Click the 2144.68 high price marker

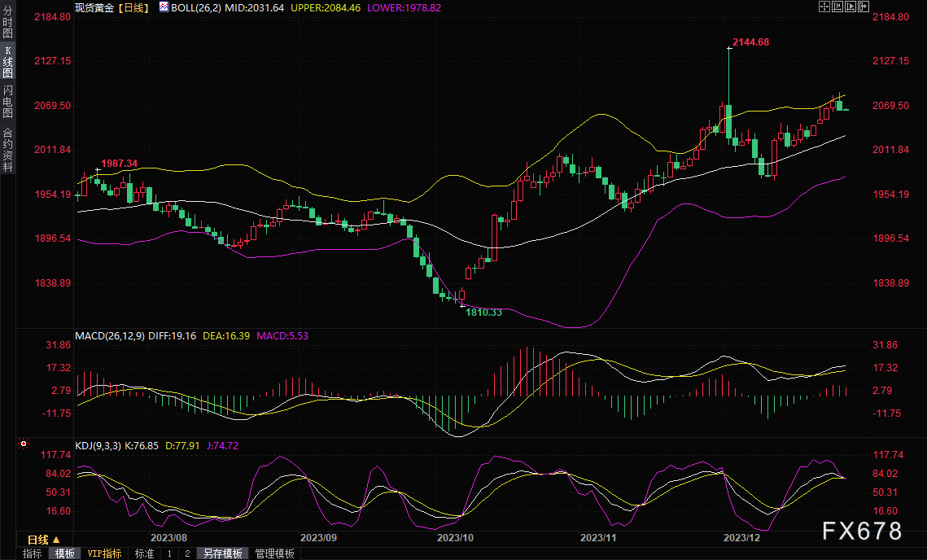coord(750,42)
